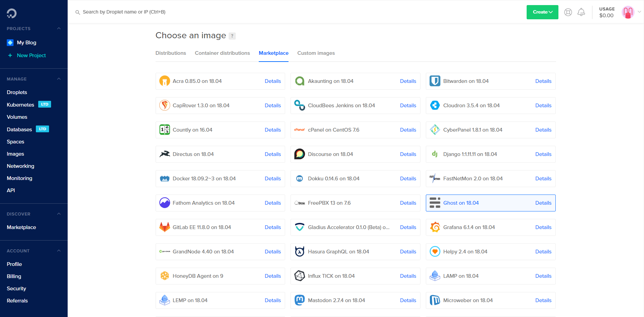
Task: Click the GitLab fox icon
Action: point(165,227)
